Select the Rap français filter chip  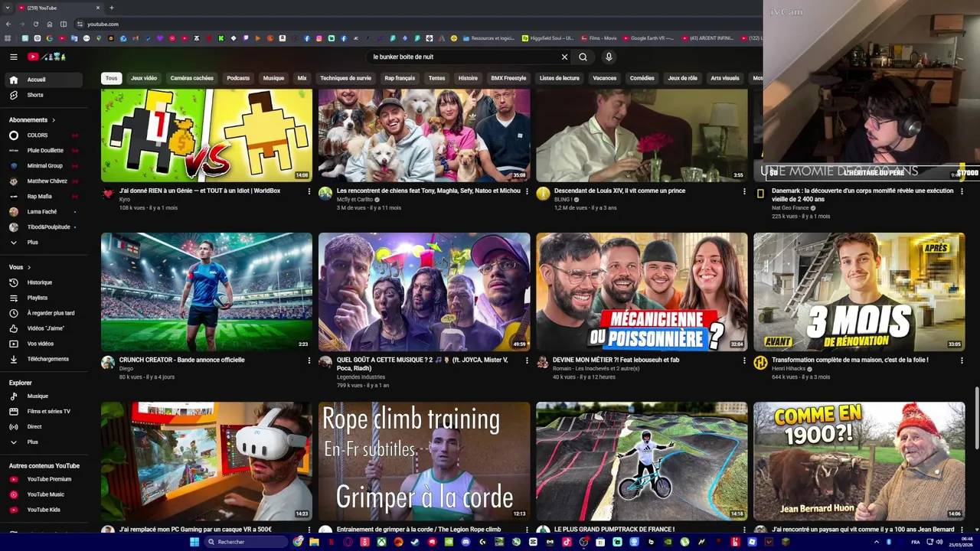[400, 78]
